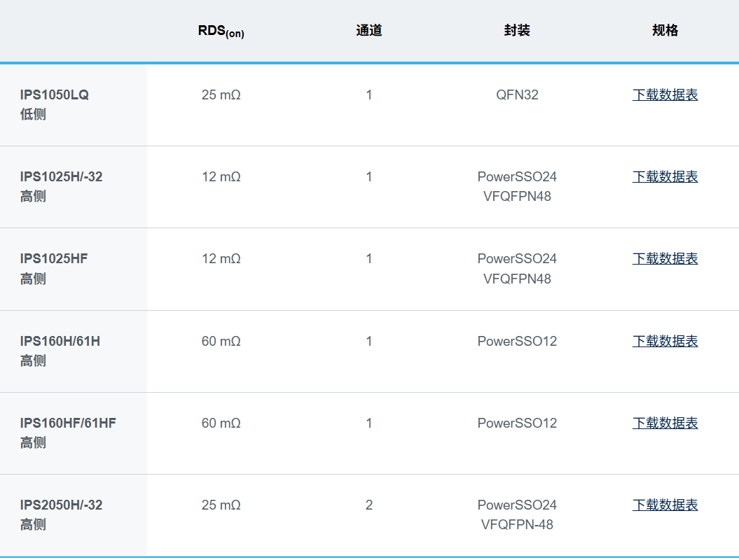Click the PowerSSO12 package for IPS160HF/61HF
The image size is (739, 560).
click(x=517, y=423)
